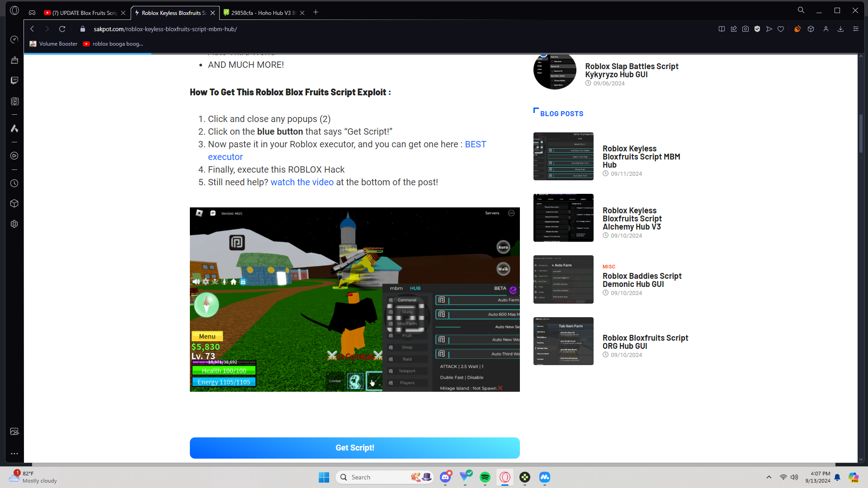View site security info via the lock icon
The height and width of the screenshot is (488, 868).
[x=82, y=29]
